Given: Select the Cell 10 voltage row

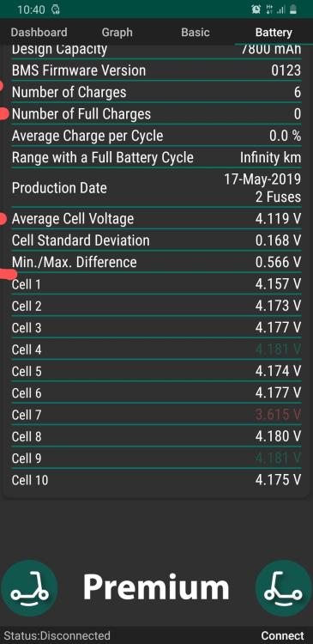Looking at the screenshot, I should pos(156,480).
